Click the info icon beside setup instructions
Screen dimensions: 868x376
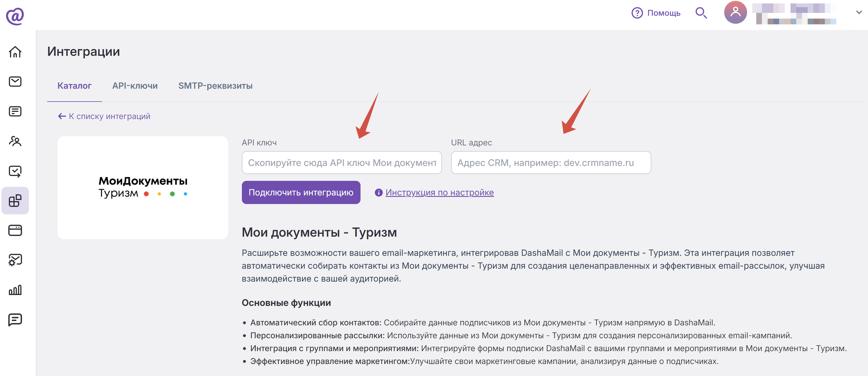coord(379,193)
